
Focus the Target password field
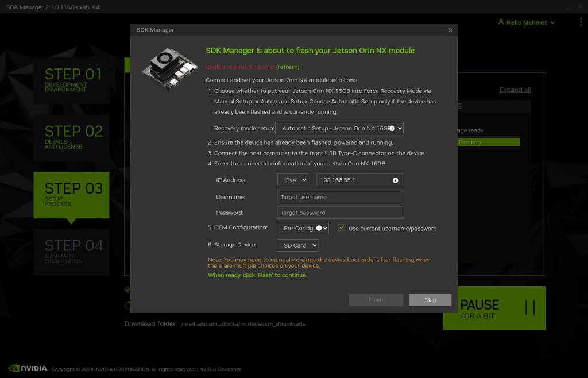(340, 213)
